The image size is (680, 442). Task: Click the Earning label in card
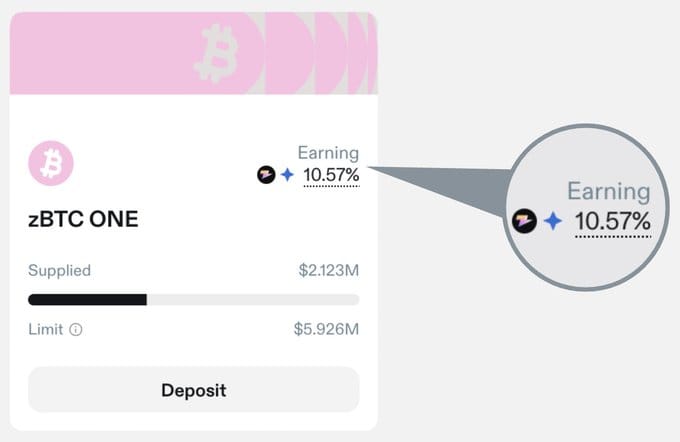click(x=328, y=153)
